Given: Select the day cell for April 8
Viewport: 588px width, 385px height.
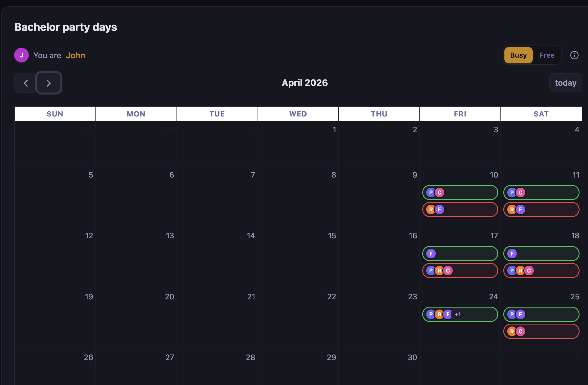Looking at the screenshot, I should (298, 197).
